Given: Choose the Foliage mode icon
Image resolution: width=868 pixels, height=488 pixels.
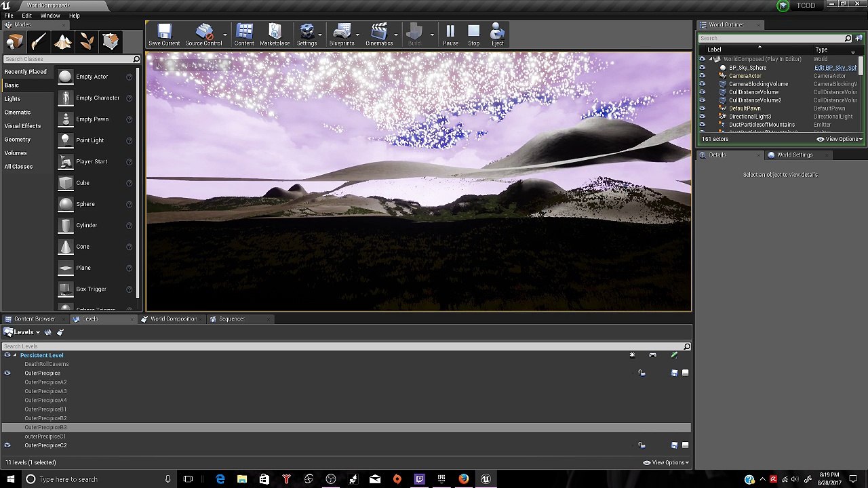Looking at the screenshot, I should (87, 42).
